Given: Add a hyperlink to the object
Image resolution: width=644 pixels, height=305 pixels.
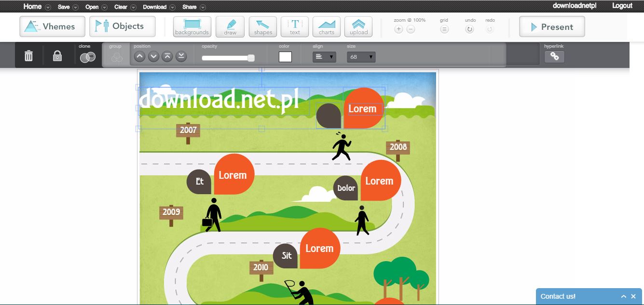Looking at the screenshot, I should coord(554,57).
